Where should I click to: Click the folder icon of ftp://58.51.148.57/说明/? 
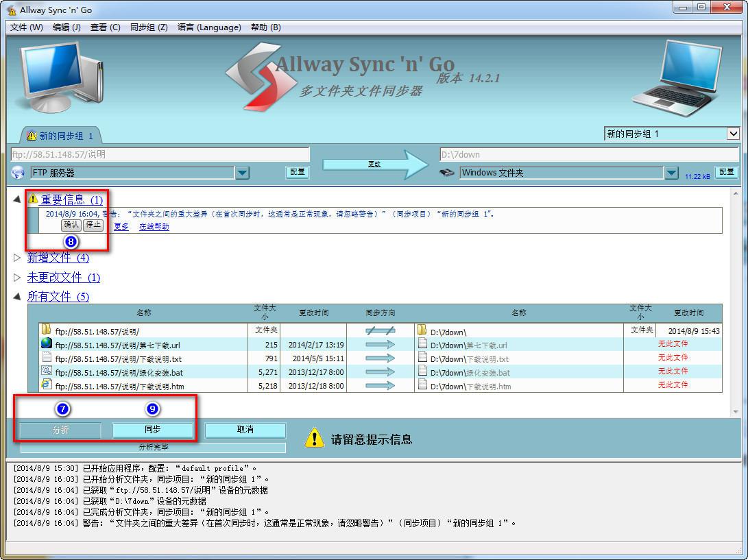pyautogui.click(x=46, y=329)
